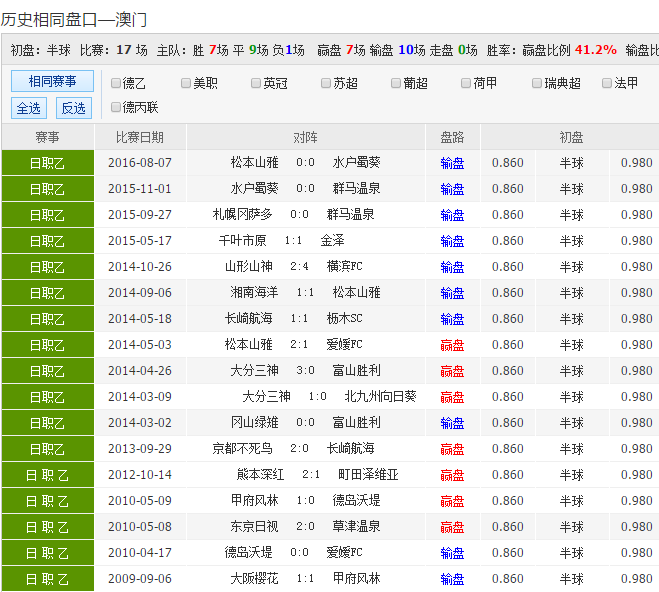The height and width of the screenshot is (592, 659).
Task: Tick the 荷甲 filter box
Action: coord(466,83)
